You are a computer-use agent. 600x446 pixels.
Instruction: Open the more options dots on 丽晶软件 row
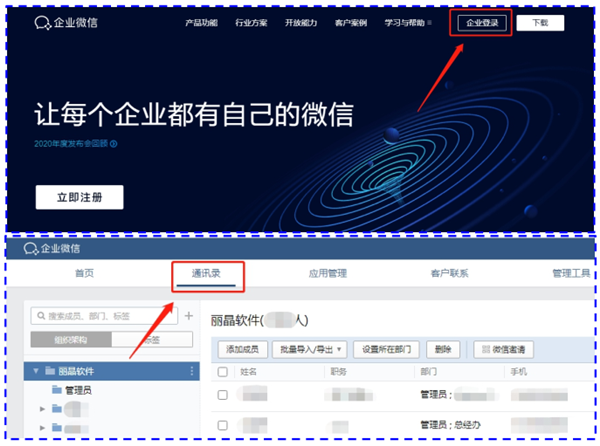click(x=192, y=371)
